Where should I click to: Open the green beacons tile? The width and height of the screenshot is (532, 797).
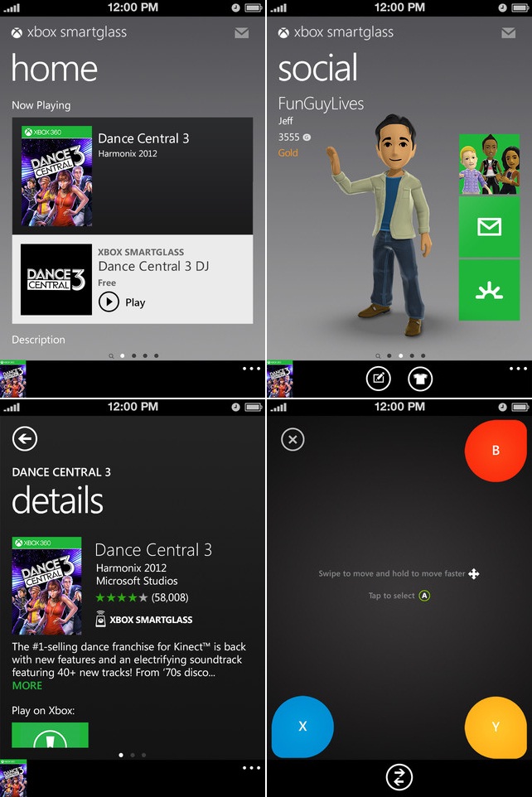[489, 290]
